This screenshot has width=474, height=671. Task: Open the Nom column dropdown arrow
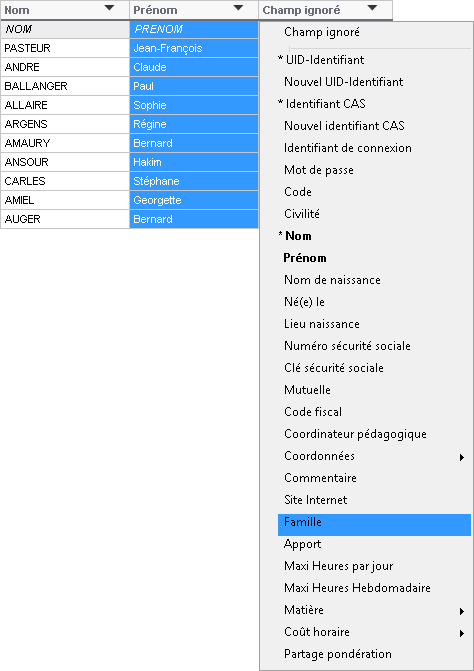click(110, 8)
